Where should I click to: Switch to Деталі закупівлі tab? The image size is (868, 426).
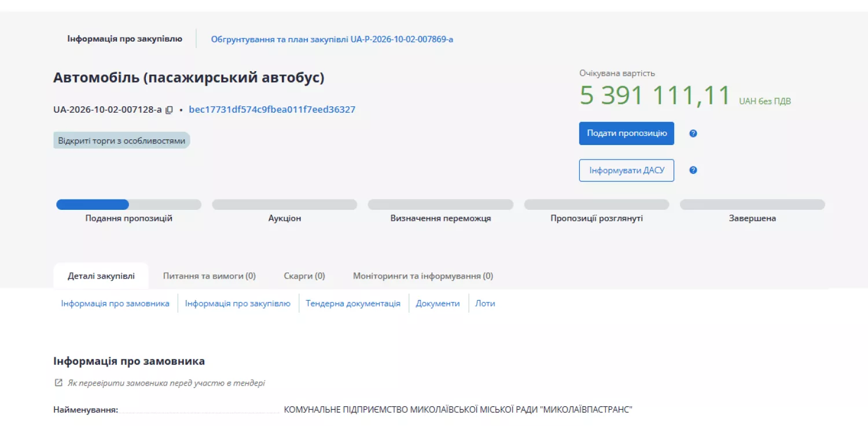[101, 276]
